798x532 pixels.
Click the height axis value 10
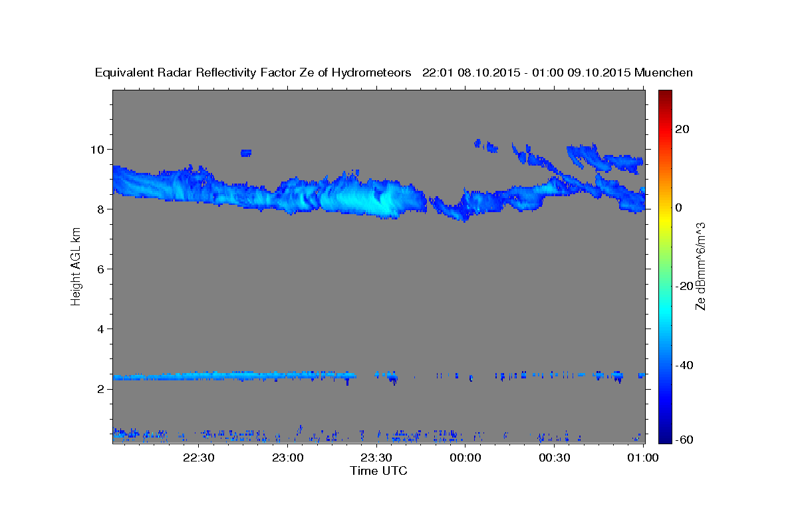98,149
